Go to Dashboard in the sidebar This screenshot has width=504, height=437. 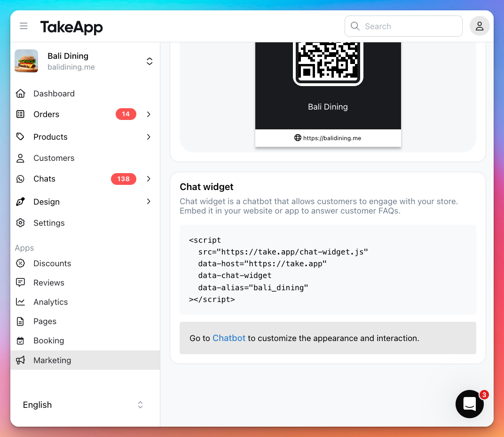click(x=85, y=94)
